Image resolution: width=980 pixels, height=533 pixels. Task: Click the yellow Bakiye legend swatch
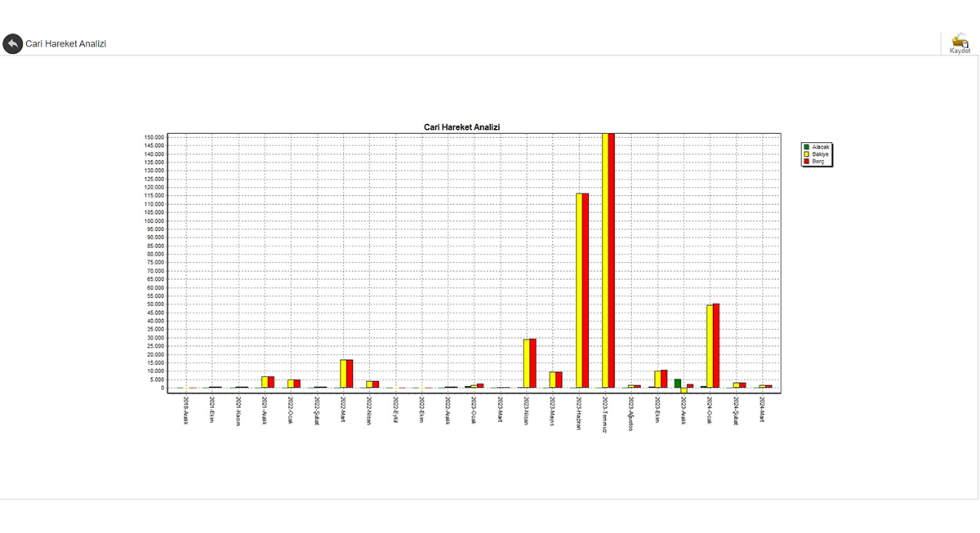pos(806,154)
